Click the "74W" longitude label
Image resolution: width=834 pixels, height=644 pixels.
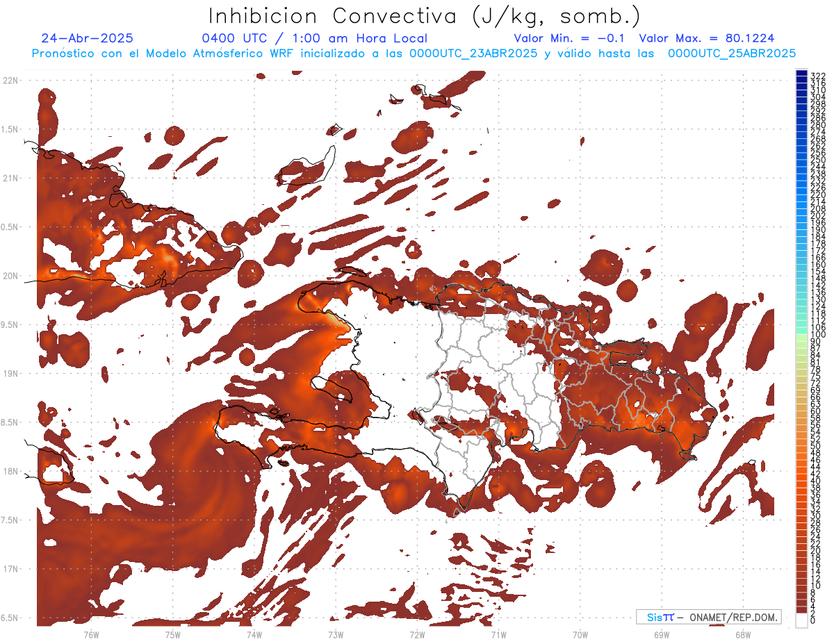click(254, 634)
